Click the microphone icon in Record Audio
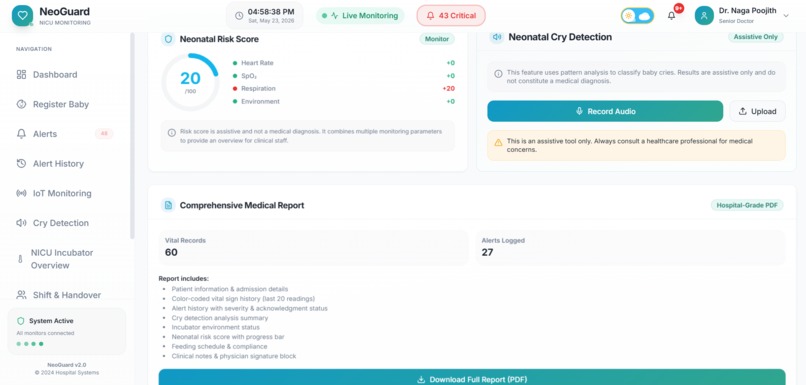The image size is (806, 385). point(579,111)
